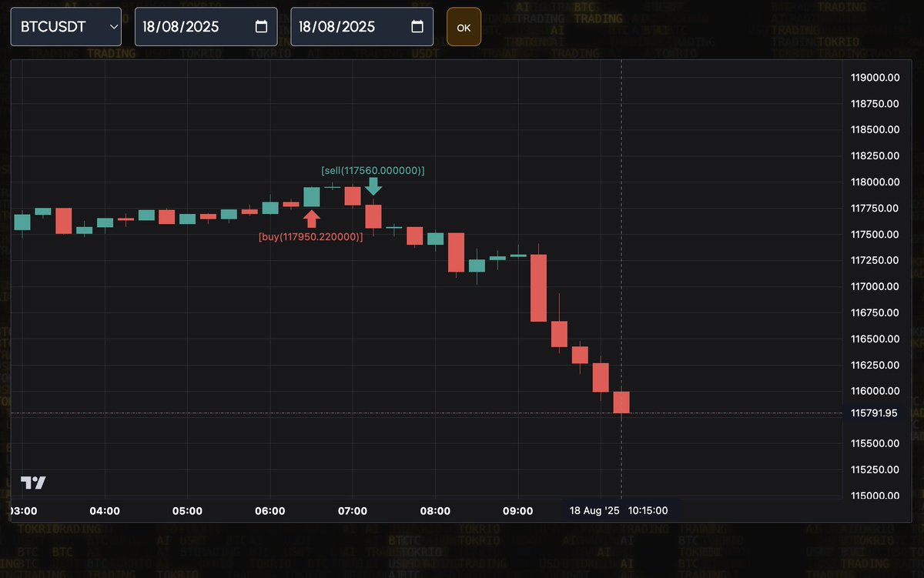Select the green sell arrow marker

pos(374,185)
